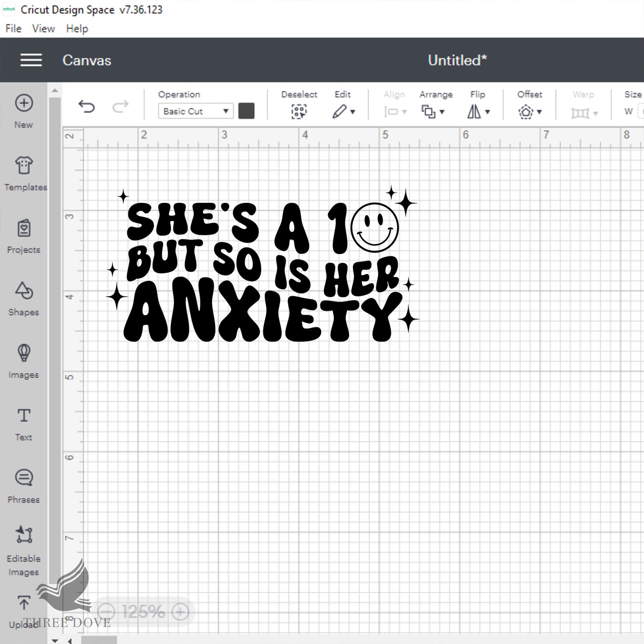Click the Untitled* project title
Image resolution: width=644 pixels, height=644 pixels.
coord(457,60)
